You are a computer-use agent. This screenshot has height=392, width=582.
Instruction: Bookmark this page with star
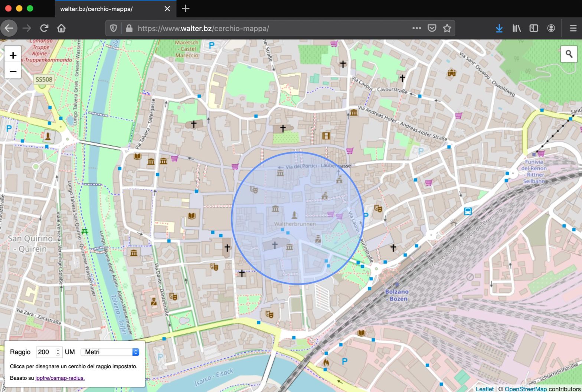(447, 28)
